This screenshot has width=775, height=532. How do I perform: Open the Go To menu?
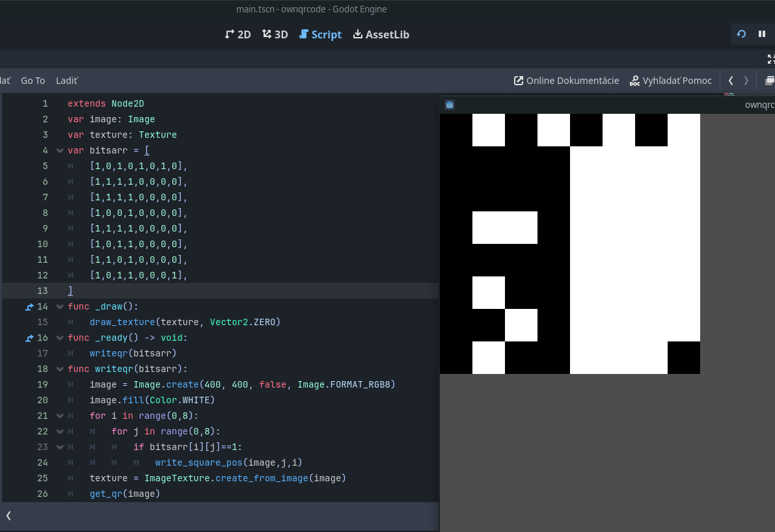tap(33, 81)
